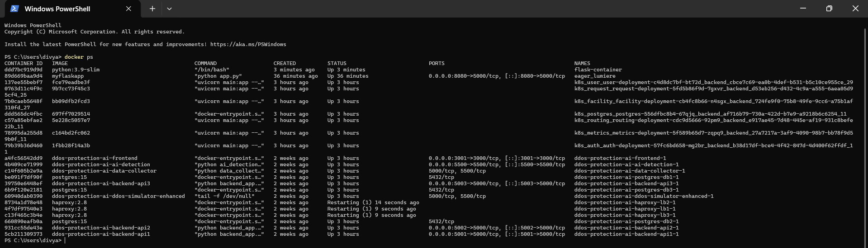Click container ID 89d669baa9d4

(x=24, y=76)
